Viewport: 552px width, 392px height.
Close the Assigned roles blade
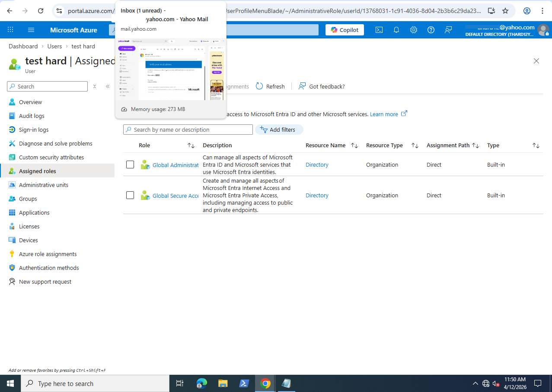coord(536,61)
